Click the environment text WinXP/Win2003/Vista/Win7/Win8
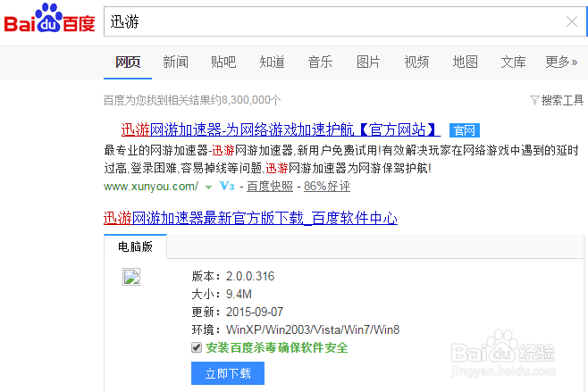 coord(313,329)
